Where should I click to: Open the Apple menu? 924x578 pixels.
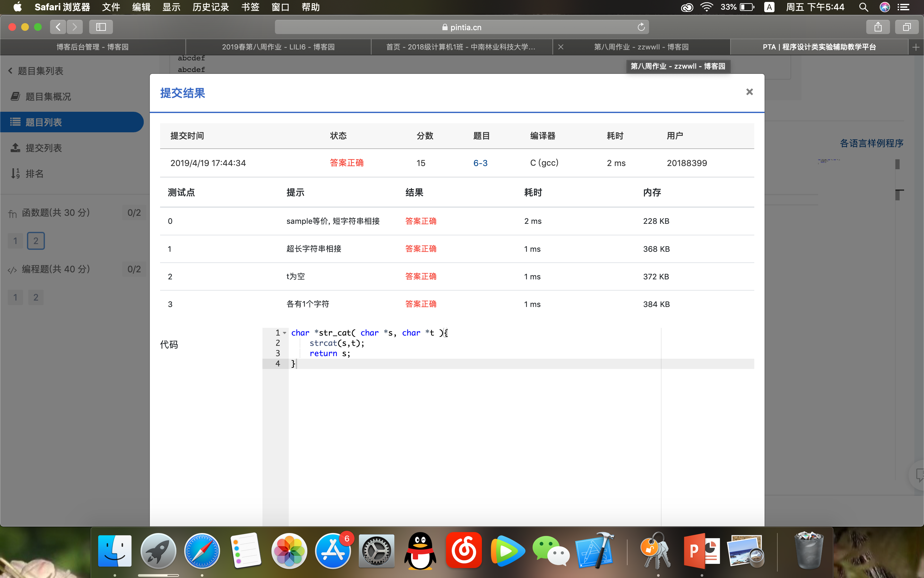pyautogui.click(x=17, y=7)
